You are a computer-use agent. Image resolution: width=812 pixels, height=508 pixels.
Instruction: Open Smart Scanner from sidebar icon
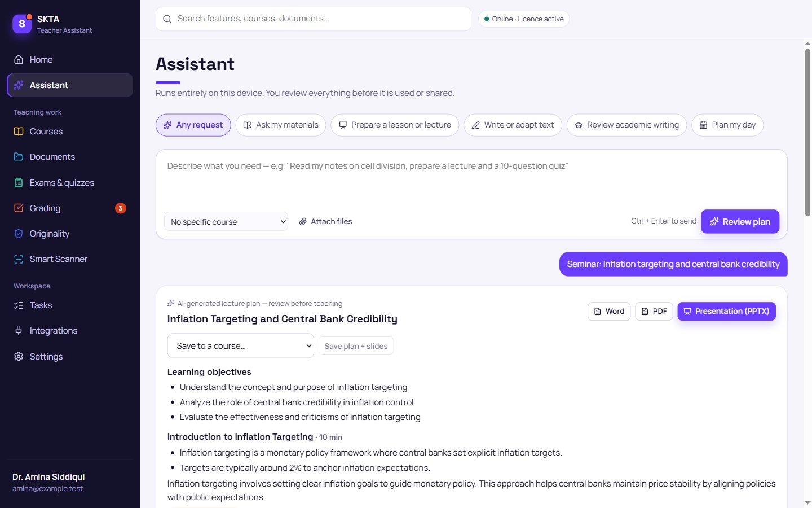pos(19,259)
